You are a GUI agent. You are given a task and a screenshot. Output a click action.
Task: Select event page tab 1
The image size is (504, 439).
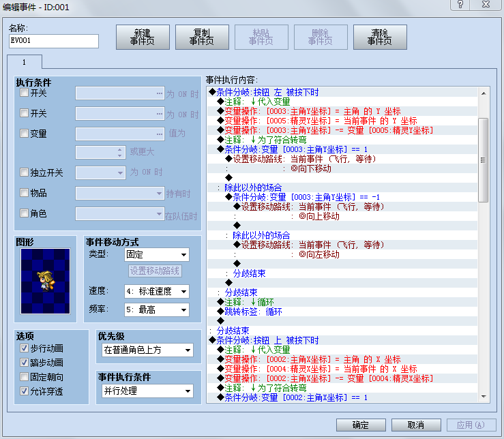(25, 62)
